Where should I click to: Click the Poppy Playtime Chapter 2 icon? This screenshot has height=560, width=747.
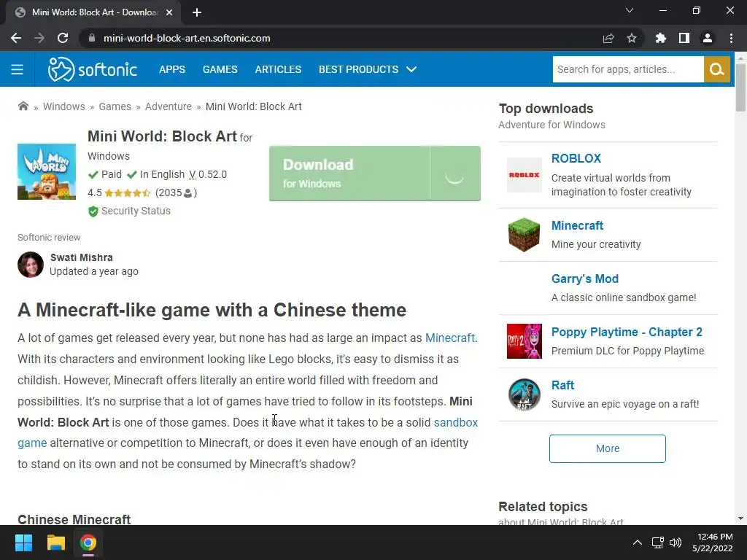pyautogui.click(x=524, y=341)
